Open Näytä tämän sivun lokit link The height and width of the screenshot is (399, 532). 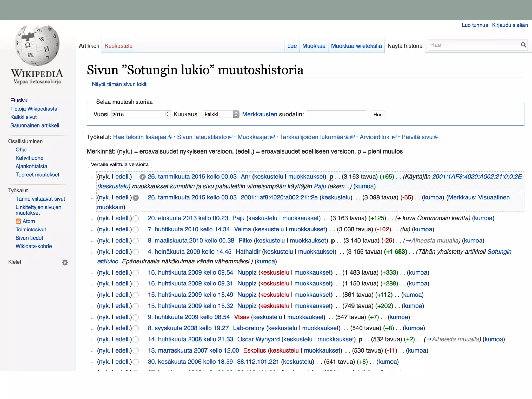(x=119, y=84)
